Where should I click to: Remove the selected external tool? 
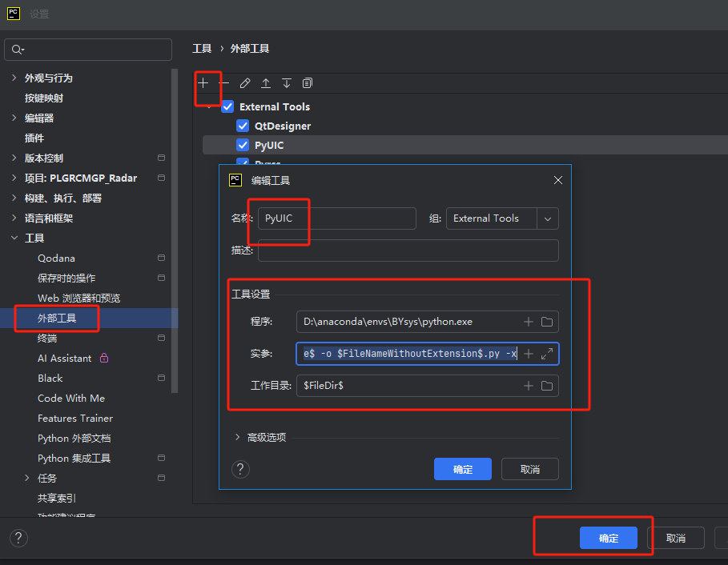225,82
